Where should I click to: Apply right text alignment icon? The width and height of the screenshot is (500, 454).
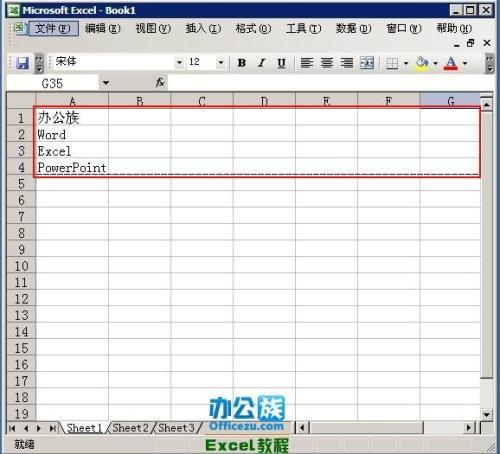347,63
